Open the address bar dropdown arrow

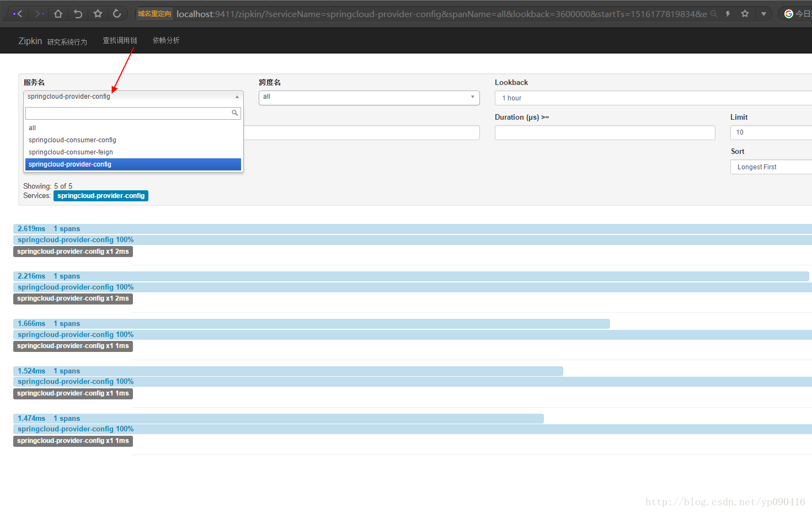tap(763, 14)
